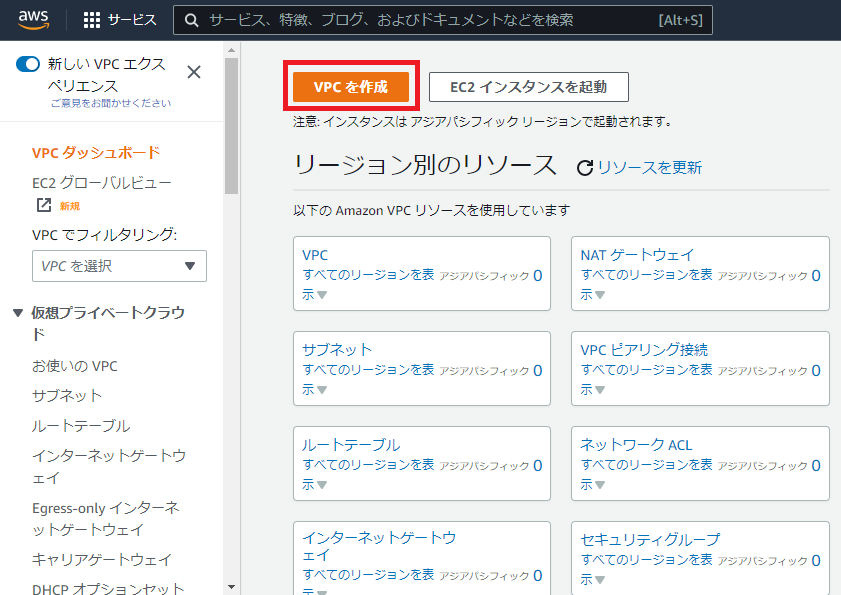
Task: Click the sidebar scrollbar down arrow
Action: pyautogui.click(x=231, y=587)
